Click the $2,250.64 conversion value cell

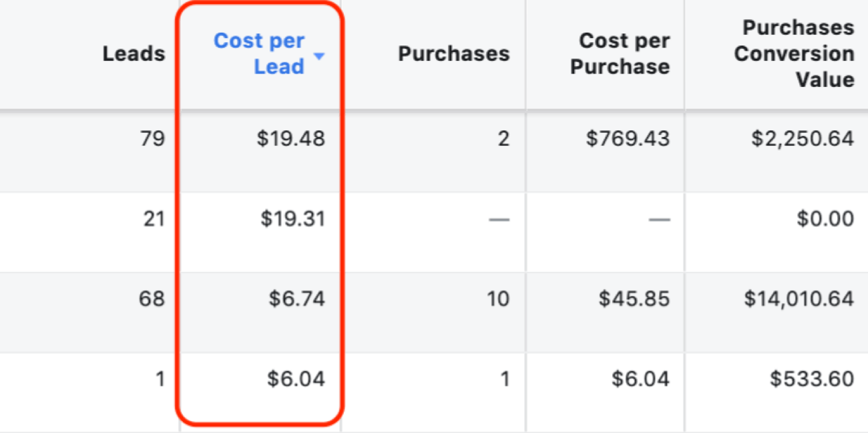click(803, 139)
